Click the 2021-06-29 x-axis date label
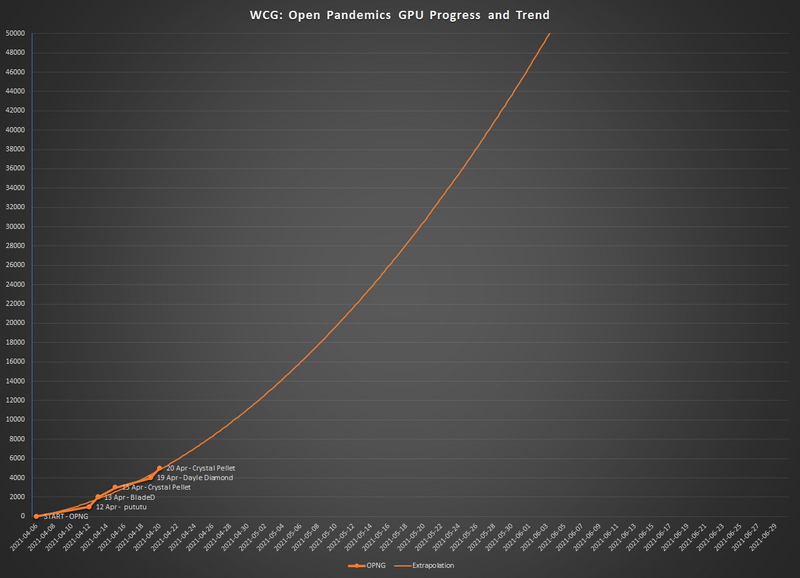 [764, 537]
